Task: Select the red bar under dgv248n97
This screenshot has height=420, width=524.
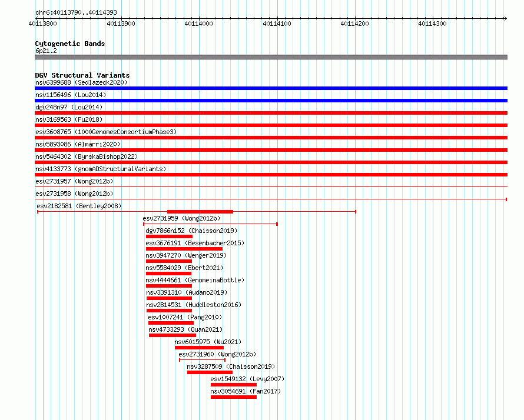Action: [x=271, y=113]
